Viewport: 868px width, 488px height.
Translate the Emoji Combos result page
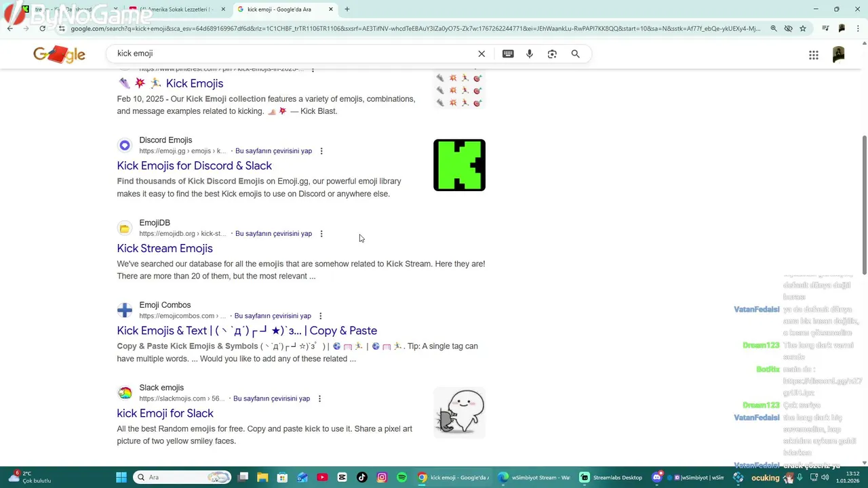pyautogui.click(x=273, y=316)
